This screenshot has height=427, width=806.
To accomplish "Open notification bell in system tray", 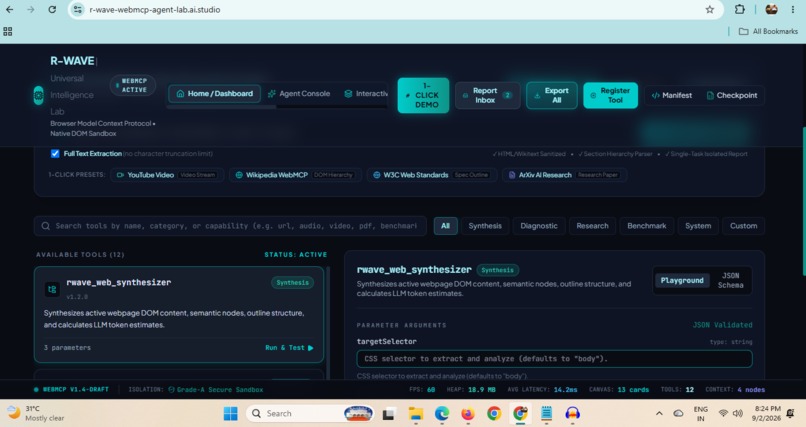I will tap(792, 413).
